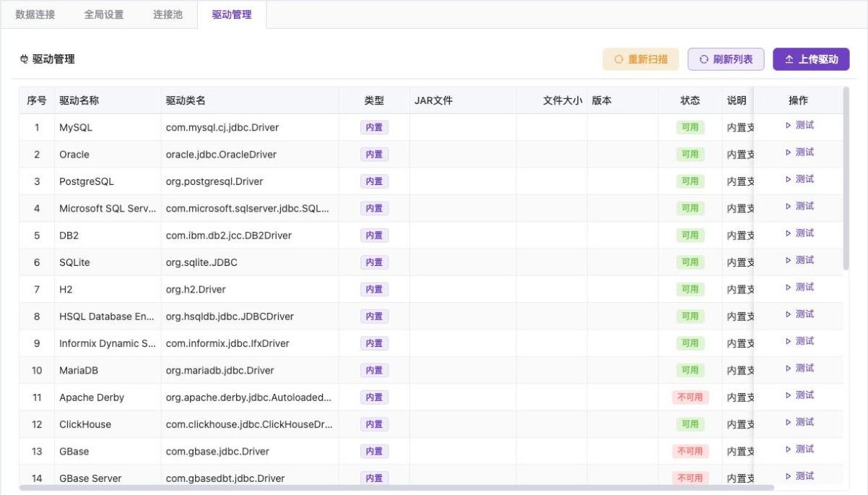Click the 操作 column header

pos(798,100)
